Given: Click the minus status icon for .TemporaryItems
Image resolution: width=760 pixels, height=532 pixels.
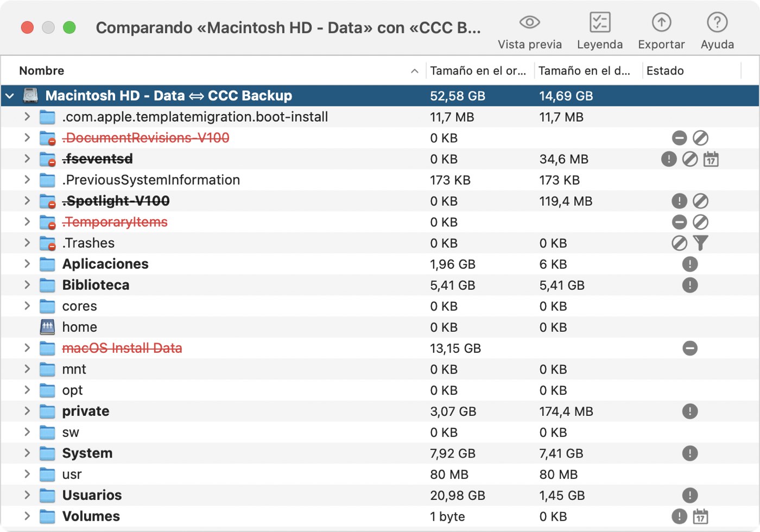Looking at the screenshot, I should (679, 222).
